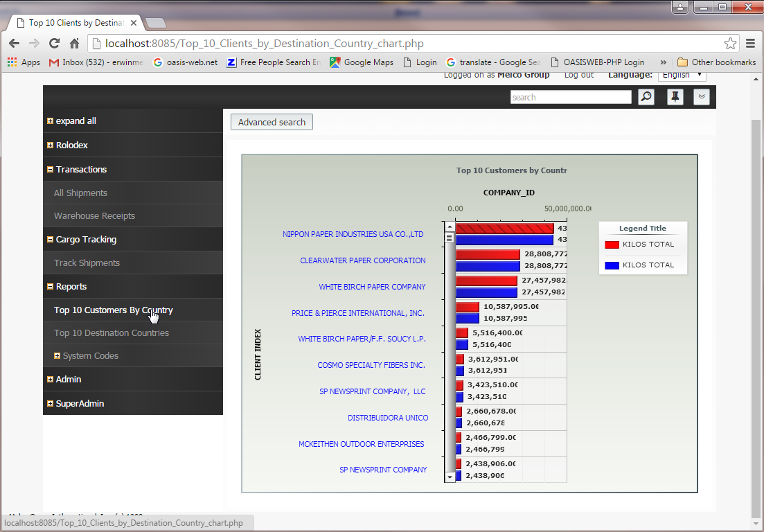764x532 pixels.
Task: Click the magnifying glass search button
Action: coord(646,97)
